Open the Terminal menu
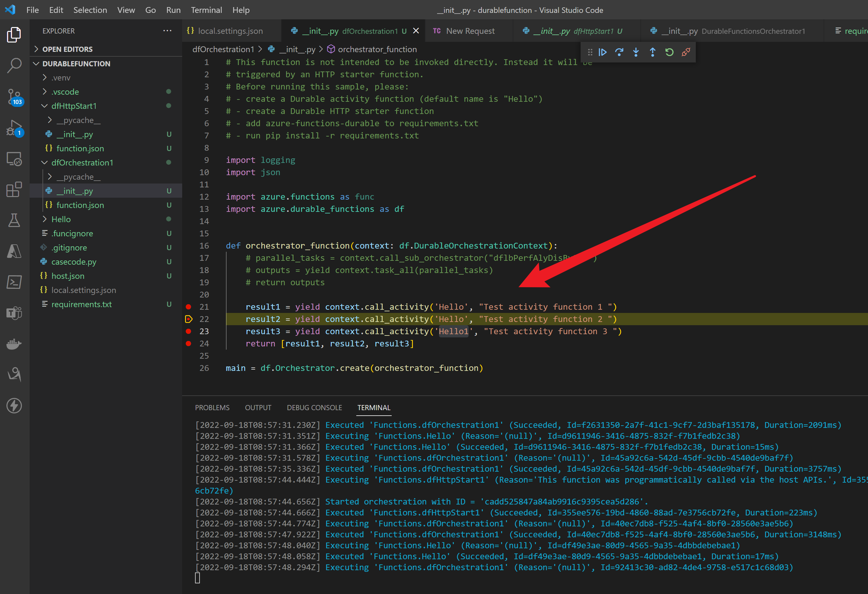This screenshot has height=594, width=868. point(206,10)
